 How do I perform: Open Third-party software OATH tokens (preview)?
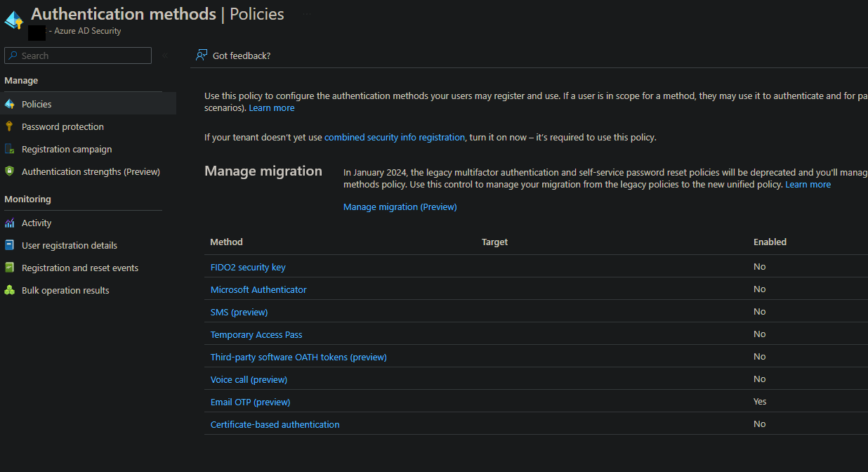click(x=298, y=357)
